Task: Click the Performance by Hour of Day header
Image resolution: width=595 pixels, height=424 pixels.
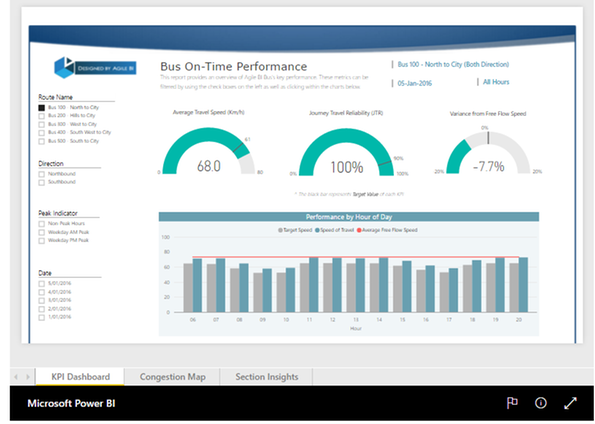Action: [x=349, y=217]
